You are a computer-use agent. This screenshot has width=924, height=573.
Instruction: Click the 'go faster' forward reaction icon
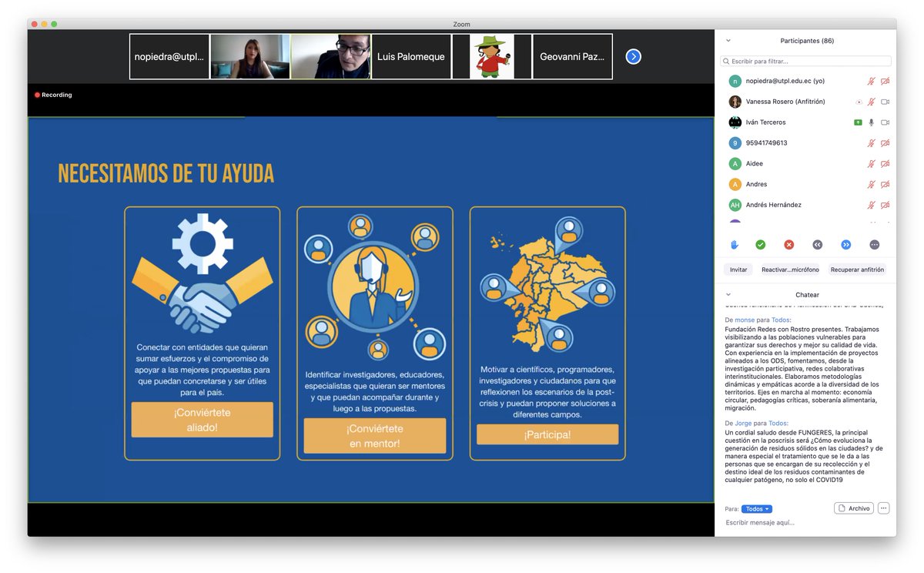(846, 245)
